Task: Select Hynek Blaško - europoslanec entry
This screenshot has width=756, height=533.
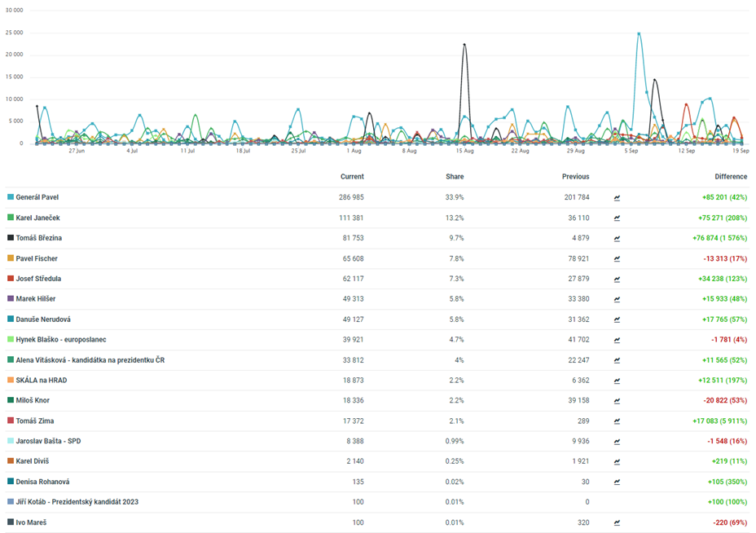Action: click(61, 339)
